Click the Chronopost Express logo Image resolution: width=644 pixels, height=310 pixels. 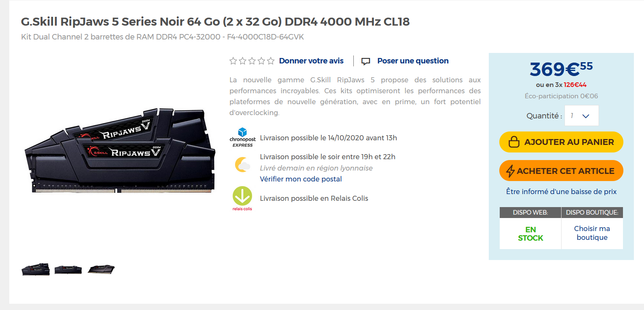[x=243, y=137]
